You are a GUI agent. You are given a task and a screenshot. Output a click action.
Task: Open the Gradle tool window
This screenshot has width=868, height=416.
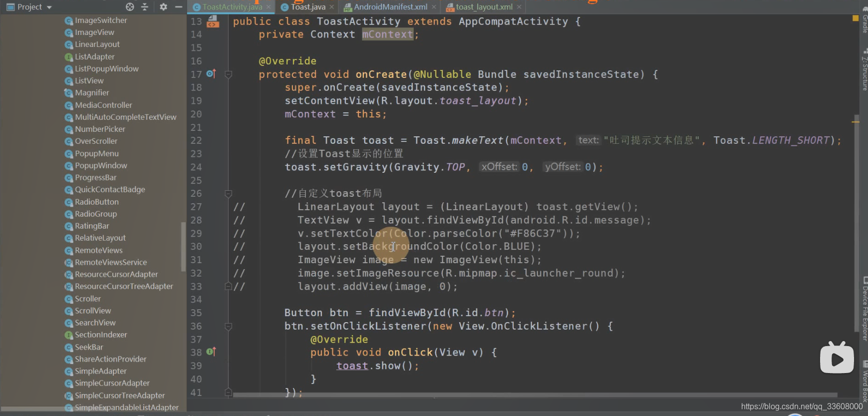[x=864, y=20]
